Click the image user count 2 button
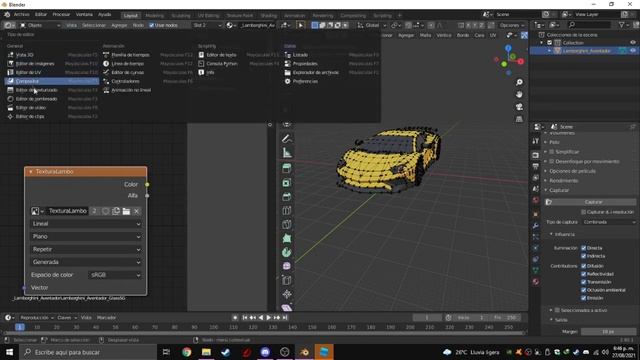The width and height of the screenshot is (640, 360). (x=94, y=211)
